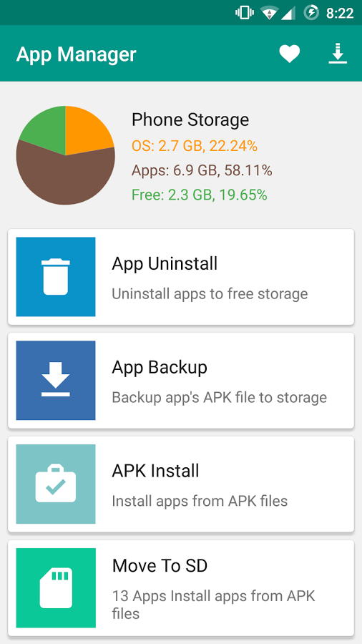Tap the App Backup download arrow icon
This screenshot has width=362, height=644.
56,381
